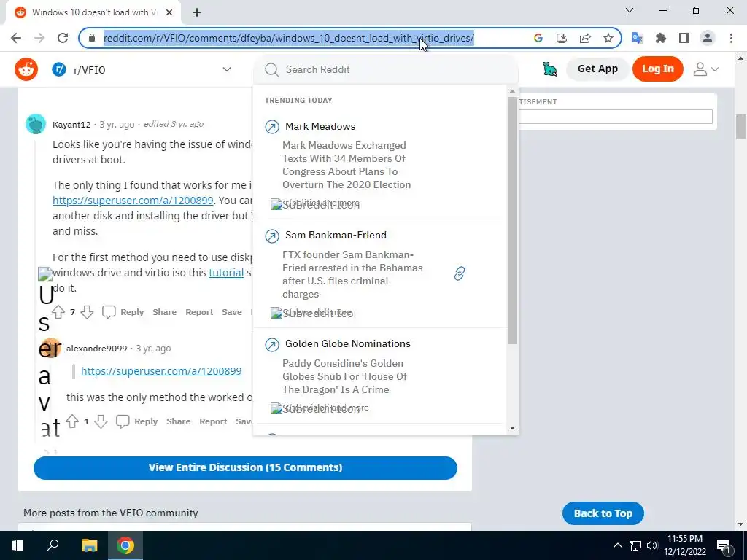Upvote alexandre9099's comment
Screen dimensions: 747x560
72,421
